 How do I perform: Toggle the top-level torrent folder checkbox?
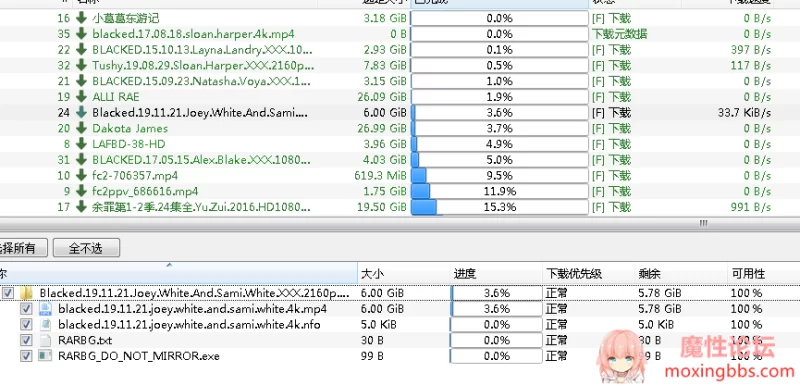8,293
